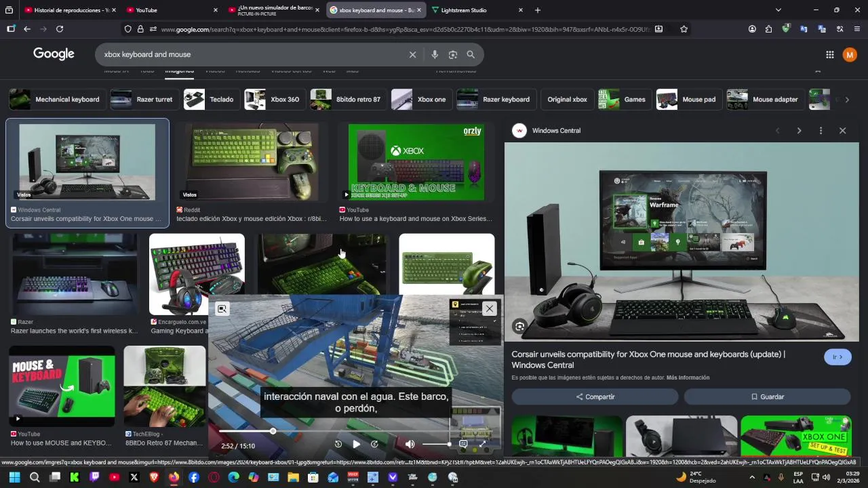Open Google account avatar
Screen dimensions: 868x488
tap(850, 55)
